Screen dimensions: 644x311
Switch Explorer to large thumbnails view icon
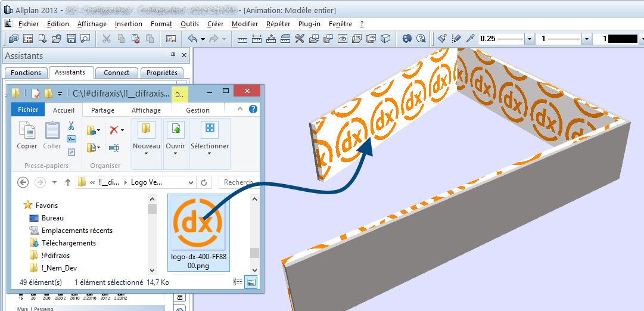[251, 282]
